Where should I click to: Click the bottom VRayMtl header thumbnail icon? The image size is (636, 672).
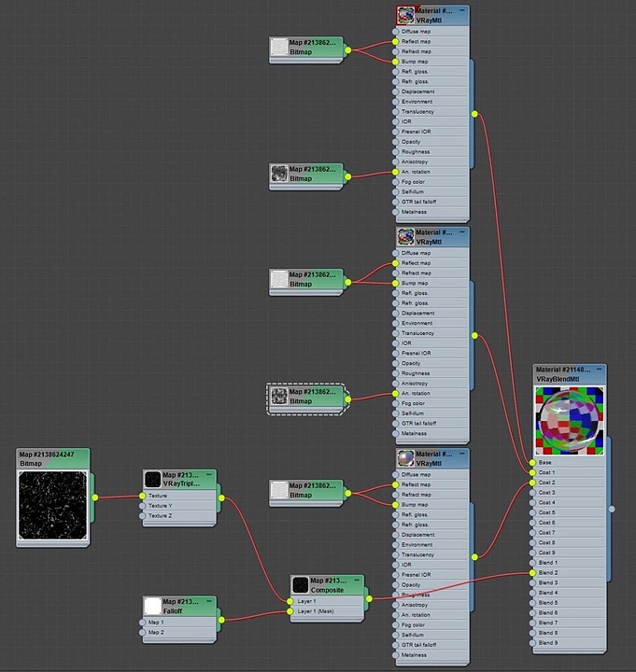(405, 458)
